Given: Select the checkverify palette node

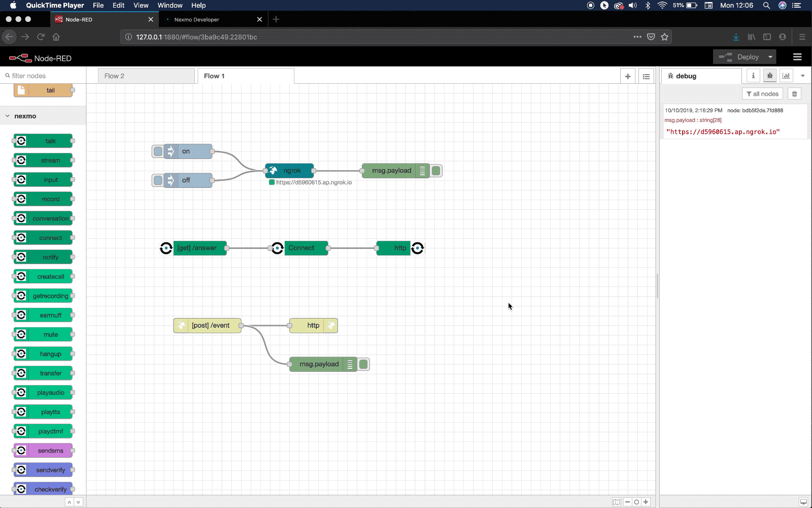Looking at the screenshot, I should [x=43, y=489].
